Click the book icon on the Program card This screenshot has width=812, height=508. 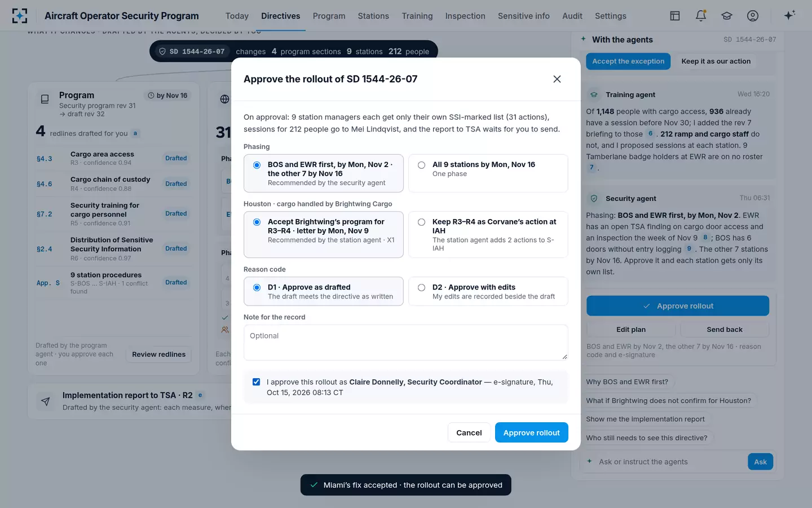click(45, 99)
